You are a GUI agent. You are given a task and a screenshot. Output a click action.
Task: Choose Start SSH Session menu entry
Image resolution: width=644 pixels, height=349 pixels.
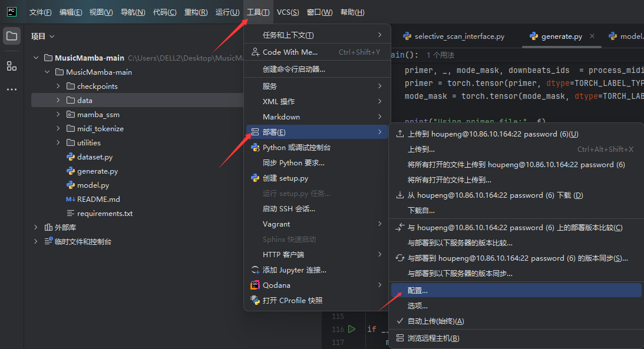(x=289, y=209)
